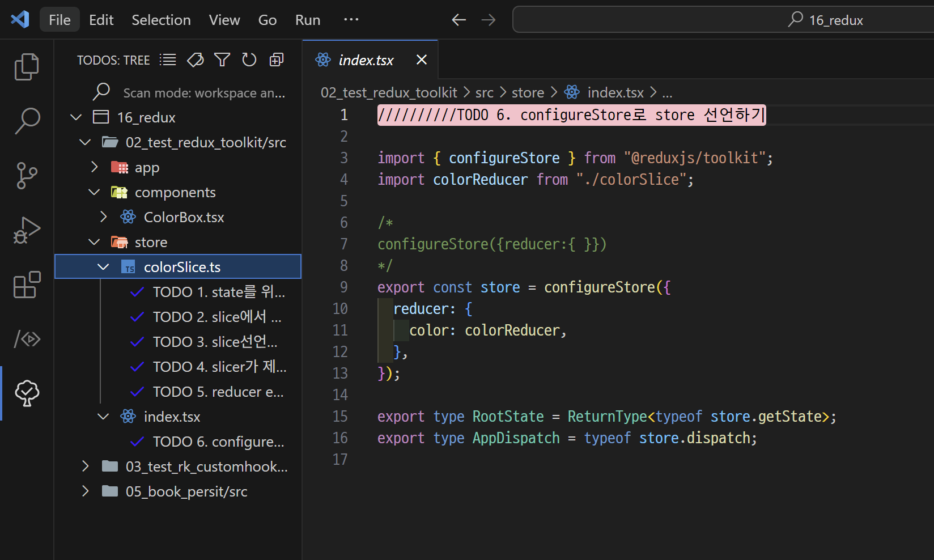Expand the app folder
The height and width of the screenshot is (560, 934).
tap(94, 167)
